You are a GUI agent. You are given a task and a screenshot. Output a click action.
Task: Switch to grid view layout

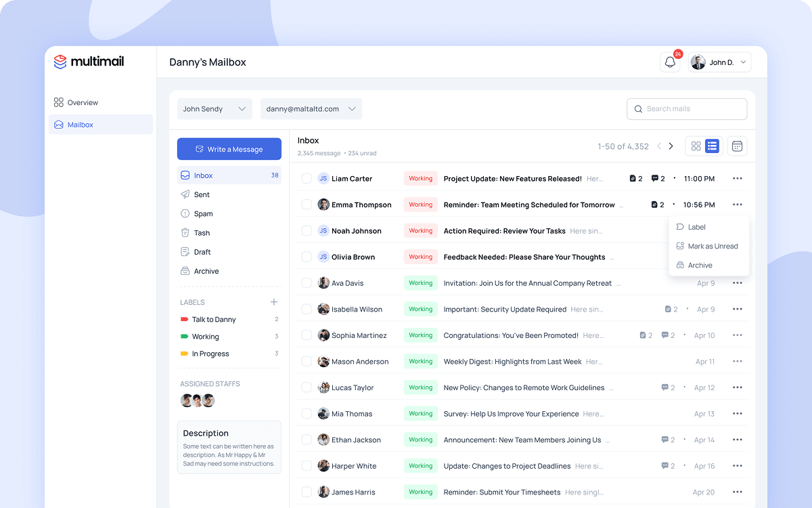click(696, 146)
